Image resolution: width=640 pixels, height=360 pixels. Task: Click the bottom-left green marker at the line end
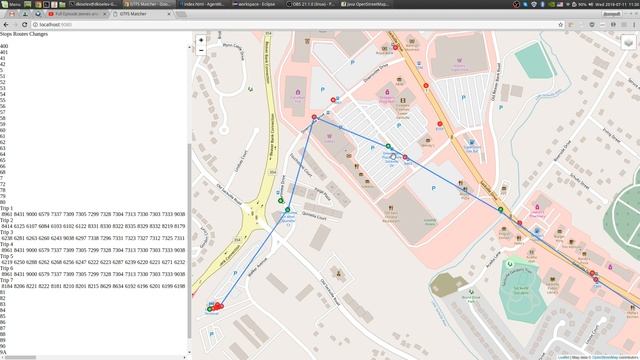(x=209, y=309)
